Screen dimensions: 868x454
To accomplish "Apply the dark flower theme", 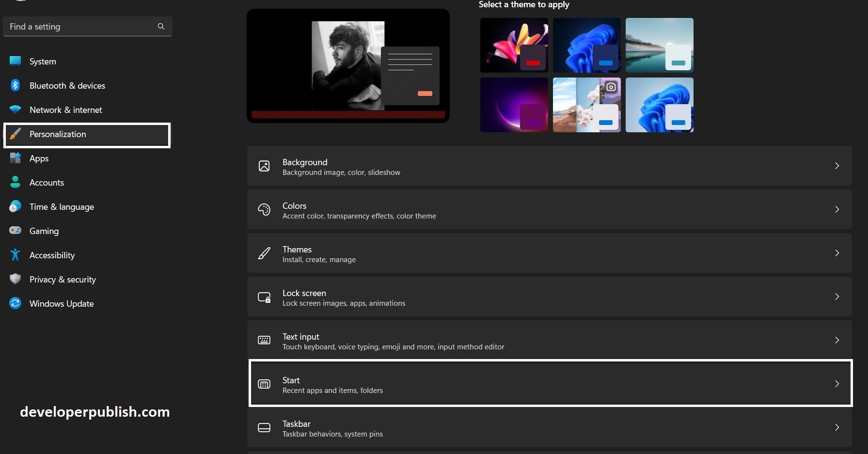I will click(x=514, y=45).
